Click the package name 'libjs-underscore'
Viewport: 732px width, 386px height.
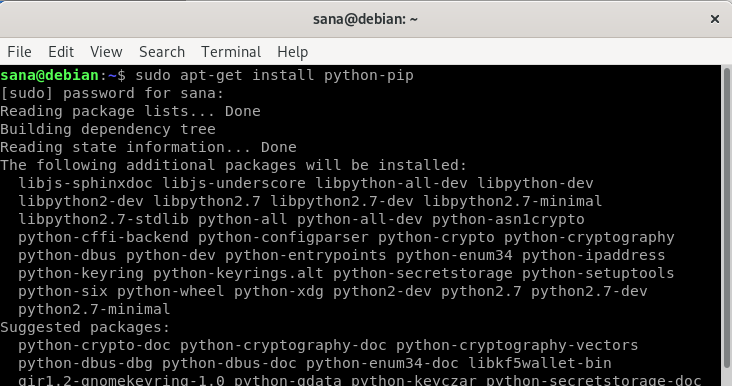pos(234,183)
